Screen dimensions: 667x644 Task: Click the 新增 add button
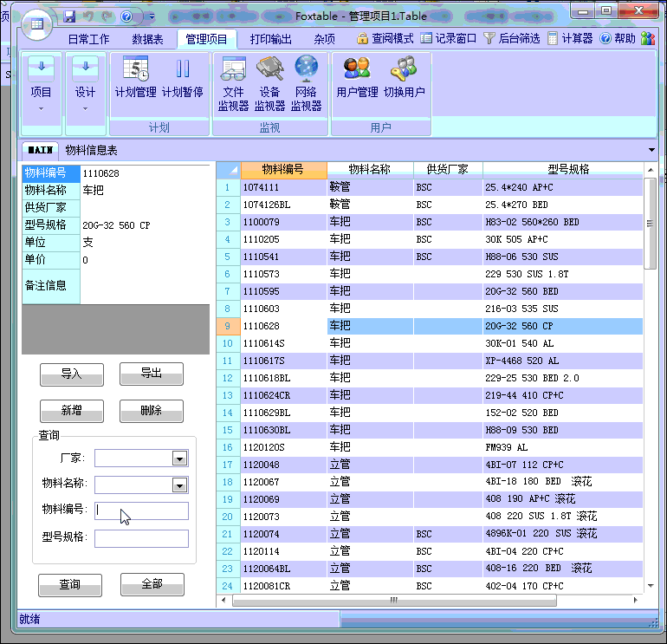pos(72,411)
